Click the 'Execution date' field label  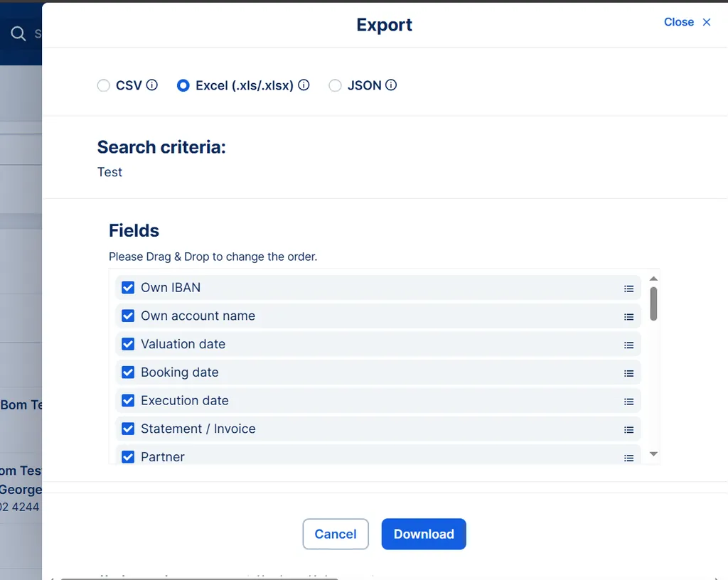[185, 400]
